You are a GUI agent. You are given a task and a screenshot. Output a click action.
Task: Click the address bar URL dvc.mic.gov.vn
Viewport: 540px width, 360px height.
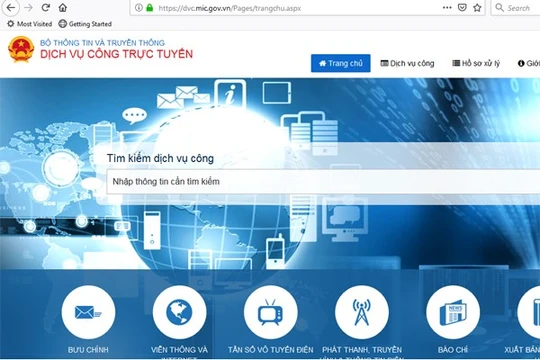tap(229, 8)
